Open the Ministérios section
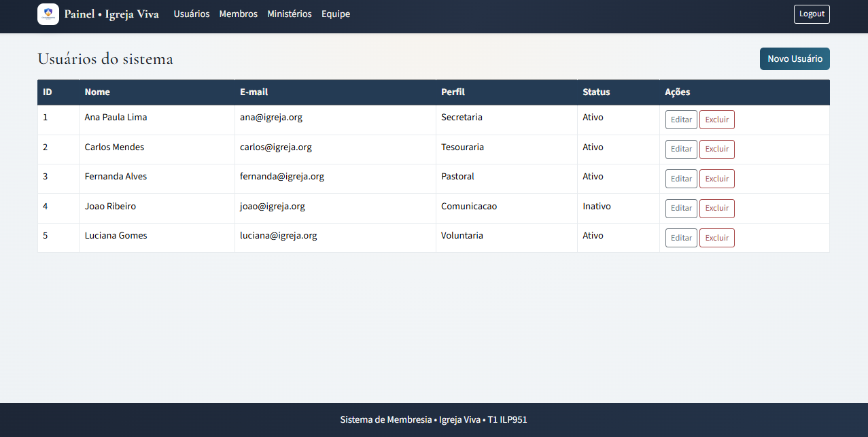This screenshot has height=437, width=868. point(290,14)
